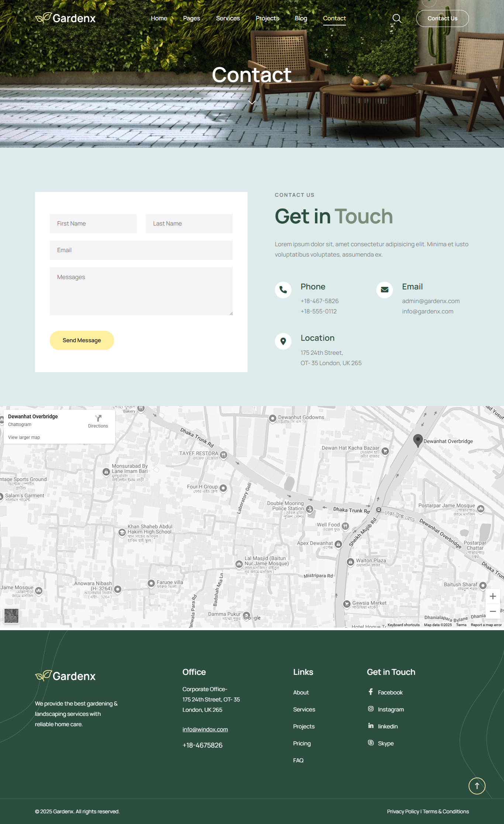This screenshot has height=824, width=504.
Task: Focus the First Name input field
Action: tap(93, 224)
